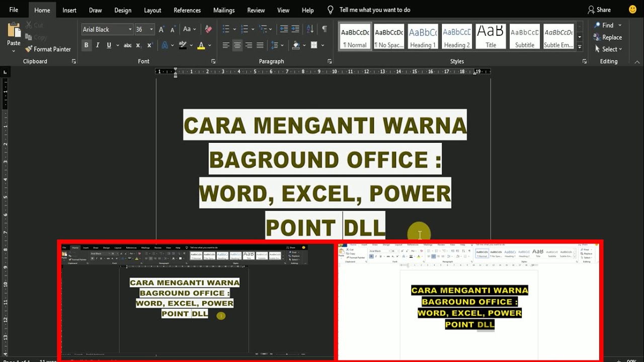
Task: Expand the Find dropdown arrow
Action: 620,25
